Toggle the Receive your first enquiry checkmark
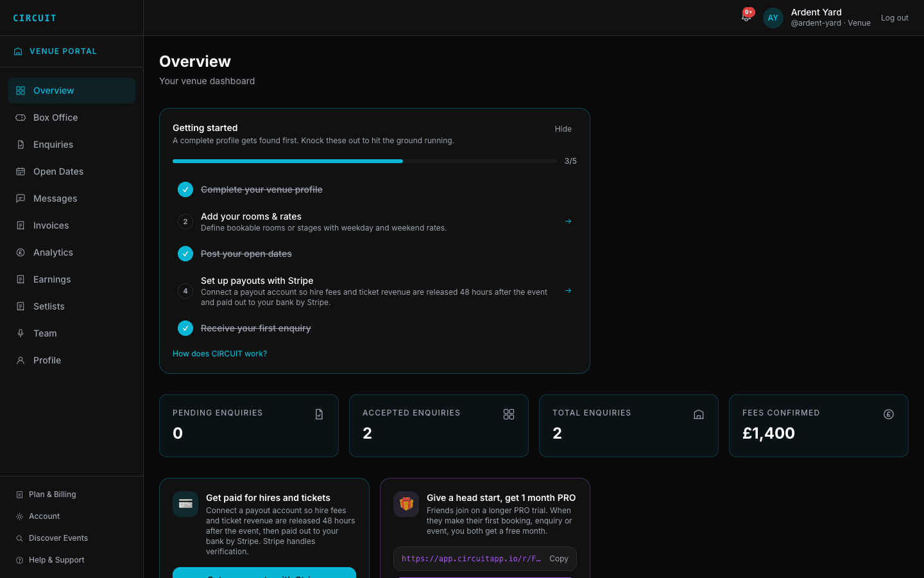This screenshot has height=578, width=924. pyautogui.click(x=185, y=328)
